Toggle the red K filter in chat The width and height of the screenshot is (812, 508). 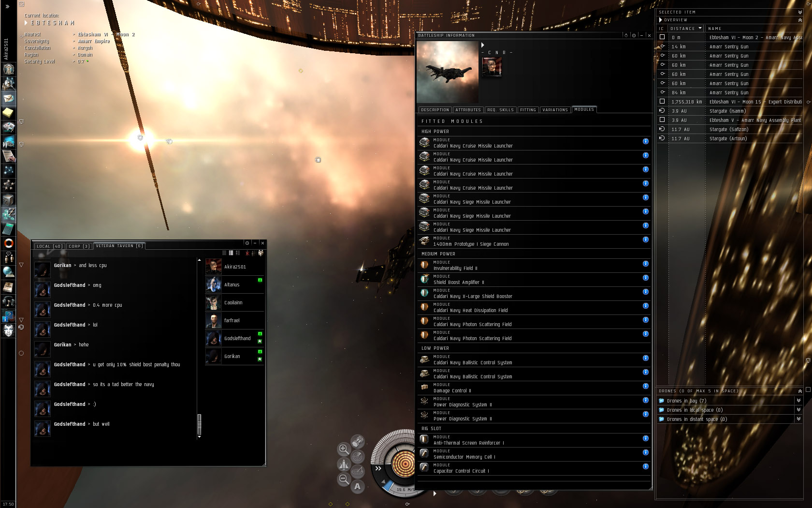pos(247,253)
